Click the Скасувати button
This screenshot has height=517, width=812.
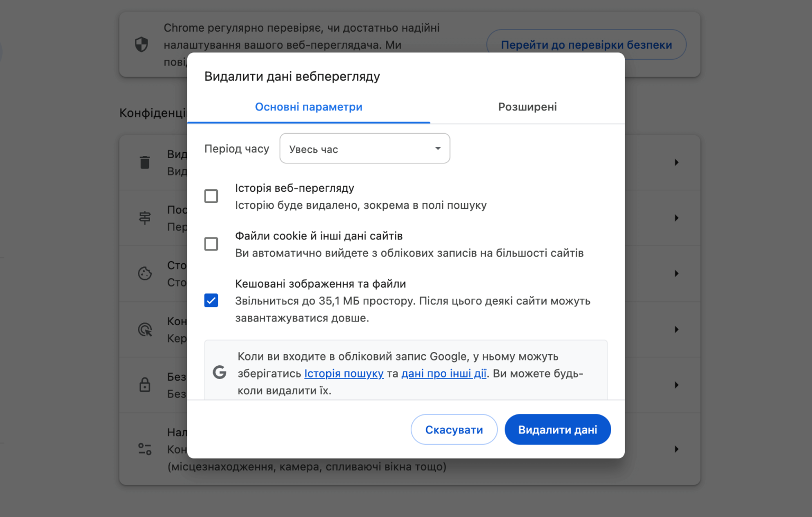(x=454, y=430)
